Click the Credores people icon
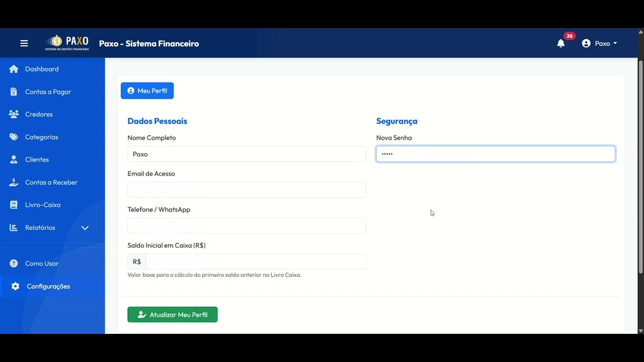Viewport: 644px width, 362px height. tap(14, 114)
